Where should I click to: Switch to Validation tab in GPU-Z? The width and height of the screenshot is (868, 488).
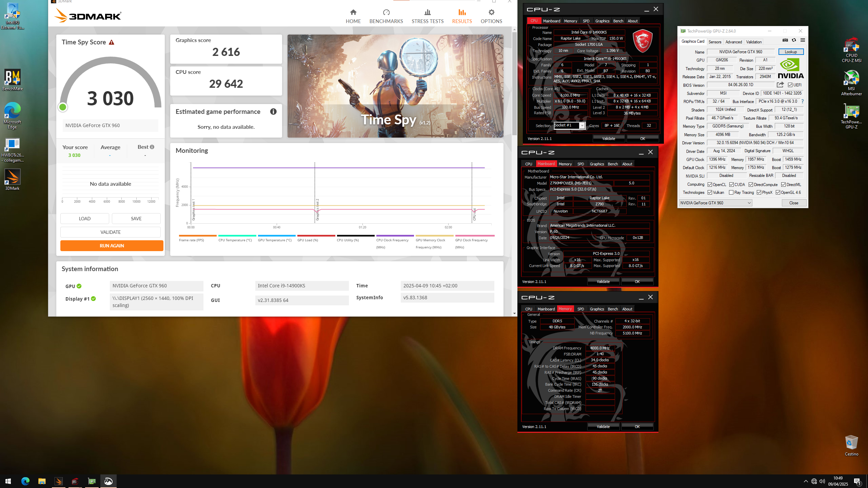[754, 42]
